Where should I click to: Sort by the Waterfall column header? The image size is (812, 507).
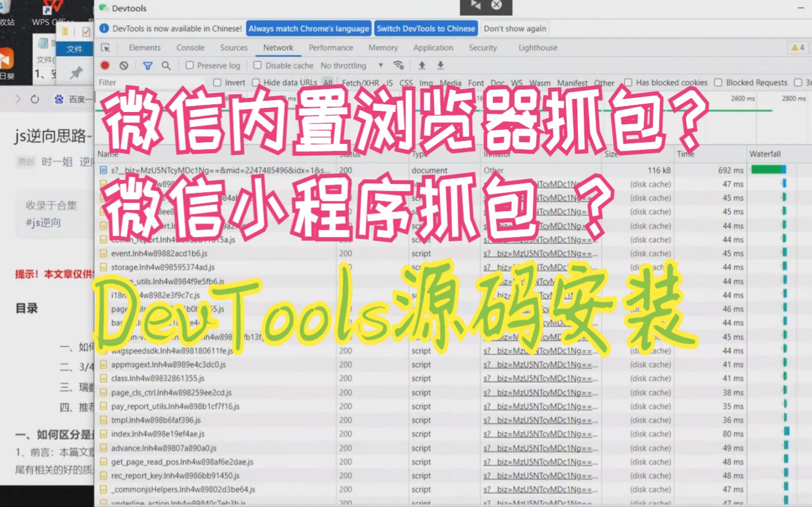778,154
